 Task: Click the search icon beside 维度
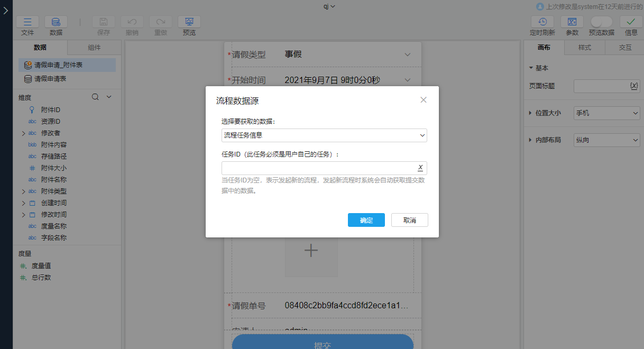click(95, 97)
